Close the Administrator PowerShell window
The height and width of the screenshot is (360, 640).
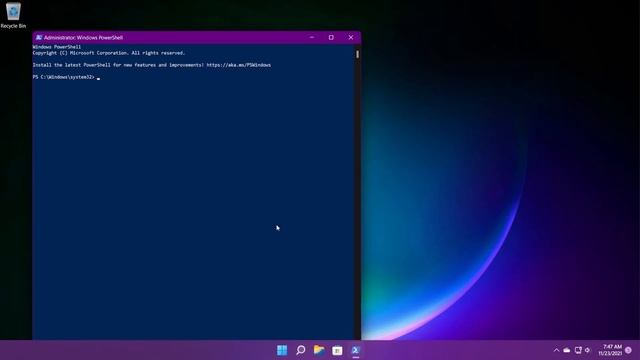pyautogui.click(x=351, y=38)
